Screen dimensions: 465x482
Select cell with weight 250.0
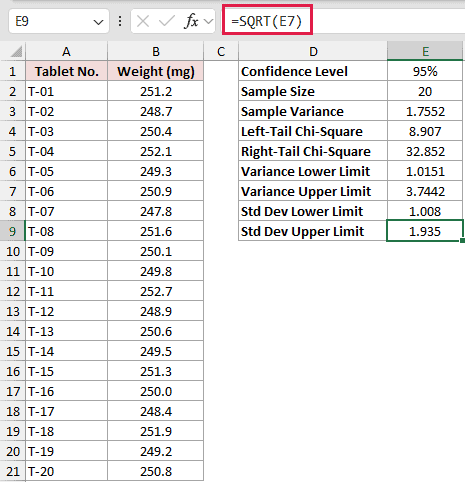(x=156, y=391)
